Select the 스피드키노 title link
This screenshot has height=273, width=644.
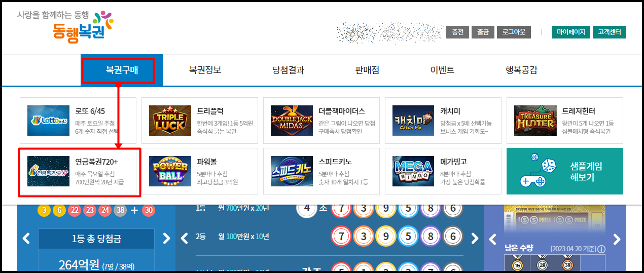(x=335, y=162)
